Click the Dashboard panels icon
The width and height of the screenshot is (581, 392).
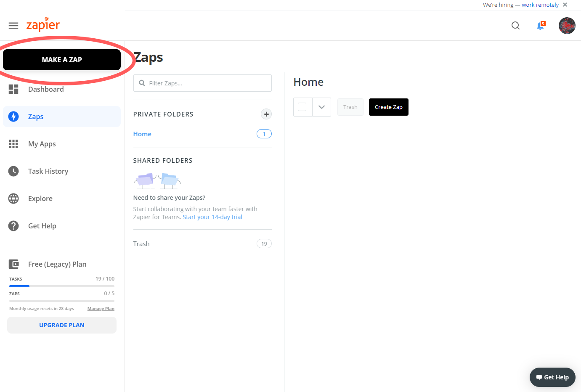coord(13,89)
